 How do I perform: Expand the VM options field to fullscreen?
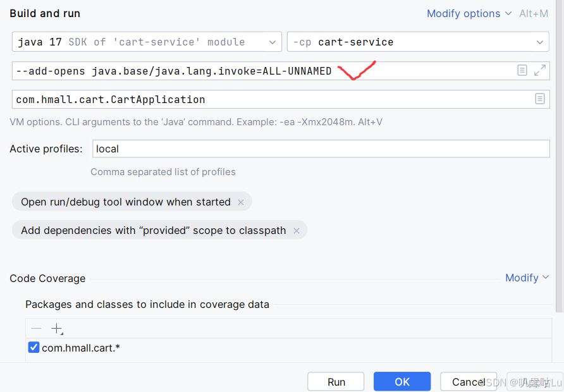pyautogui.click(x=540, y=70)
